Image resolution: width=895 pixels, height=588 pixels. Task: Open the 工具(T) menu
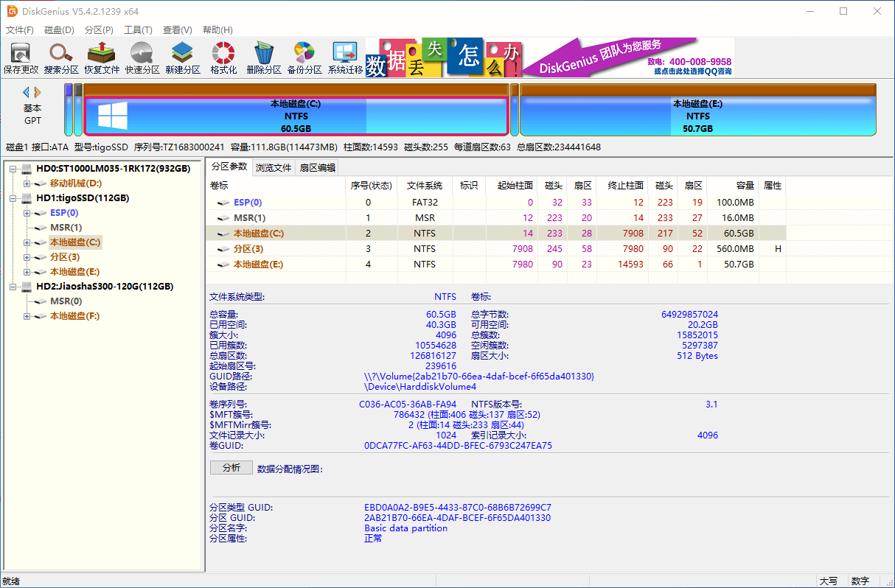click(x=138, y=30)
